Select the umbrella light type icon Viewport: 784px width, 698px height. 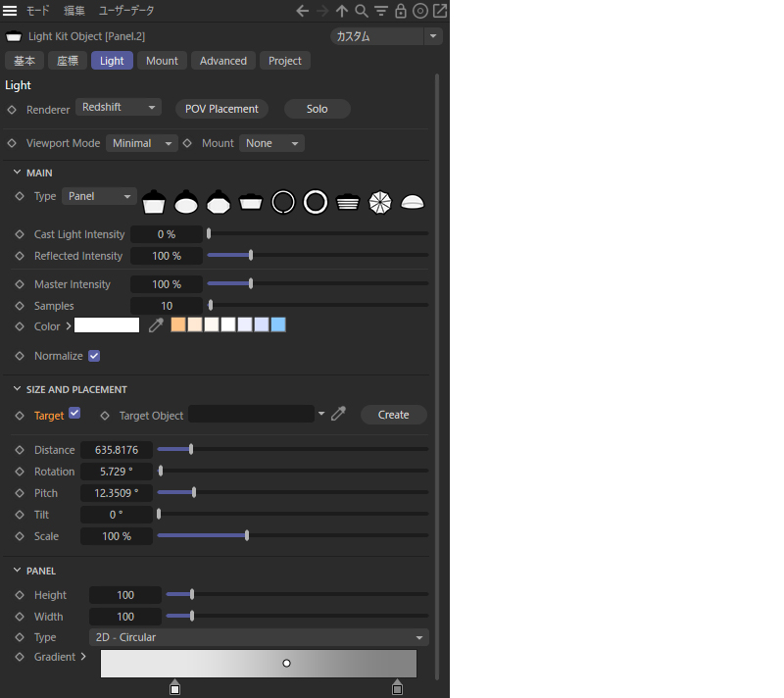click(380, 202)
